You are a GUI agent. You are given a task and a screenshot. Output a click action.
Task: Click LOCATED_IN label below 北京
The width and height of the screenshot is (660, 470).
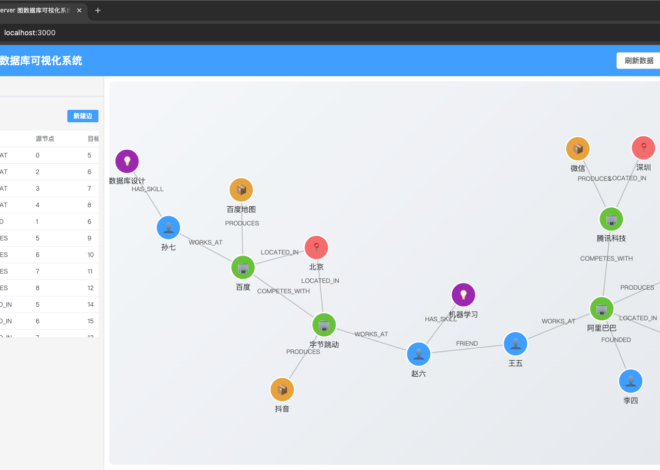320,281
